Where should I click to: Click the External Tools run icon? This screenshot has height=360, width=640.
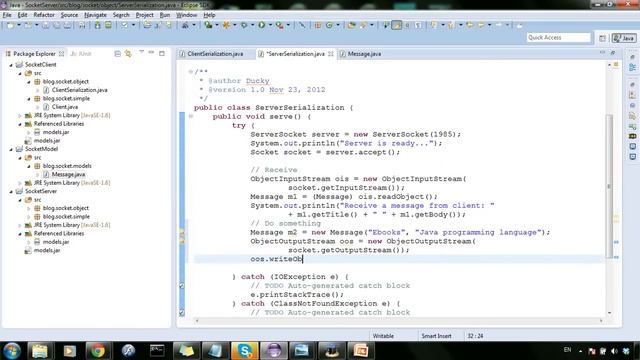click(x=279, y=25)
